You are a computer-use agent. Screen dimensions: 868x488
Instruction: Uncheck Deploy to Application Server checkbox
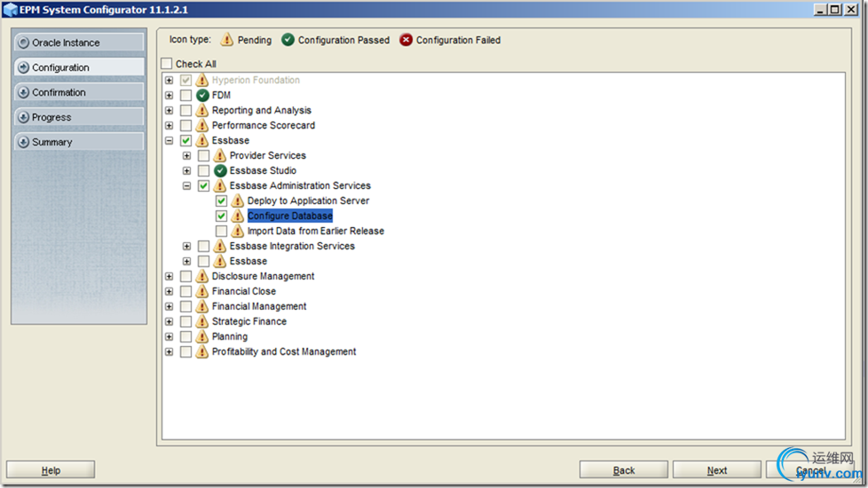(221, 201)
